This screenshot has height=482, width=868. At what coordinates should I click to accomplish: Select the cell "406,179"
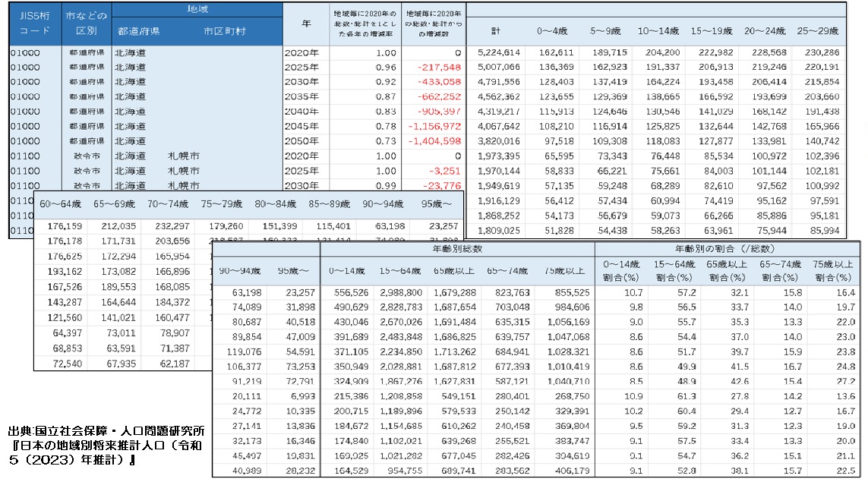click(x=572, y=471)
